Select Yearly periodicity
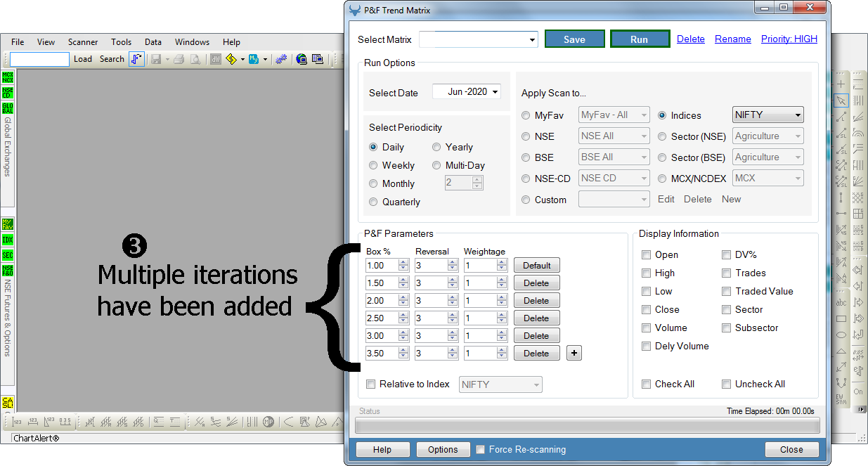Screen dimensions: 868x466 point(436,148)
